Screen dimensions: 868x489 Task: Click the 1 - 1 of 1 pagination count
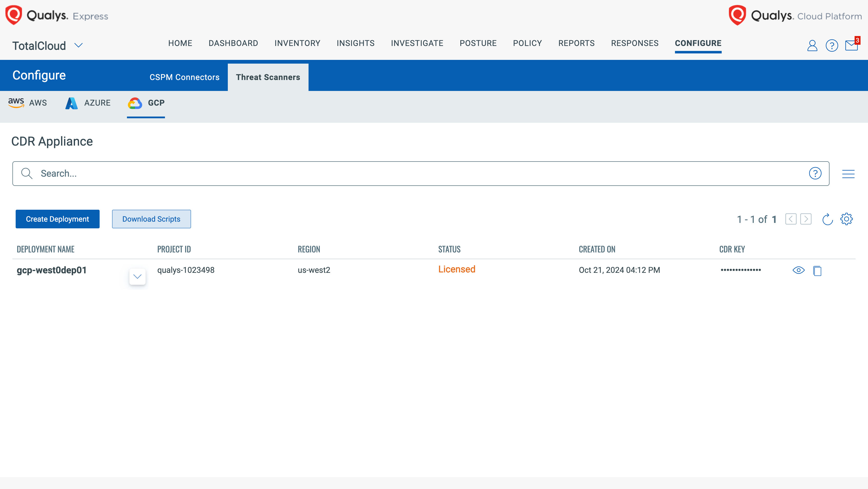(756, 219)
